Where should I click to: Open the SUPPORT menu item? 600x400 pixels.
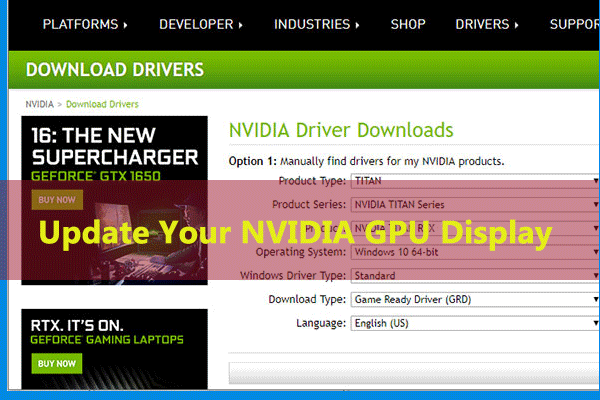[574, 24]
